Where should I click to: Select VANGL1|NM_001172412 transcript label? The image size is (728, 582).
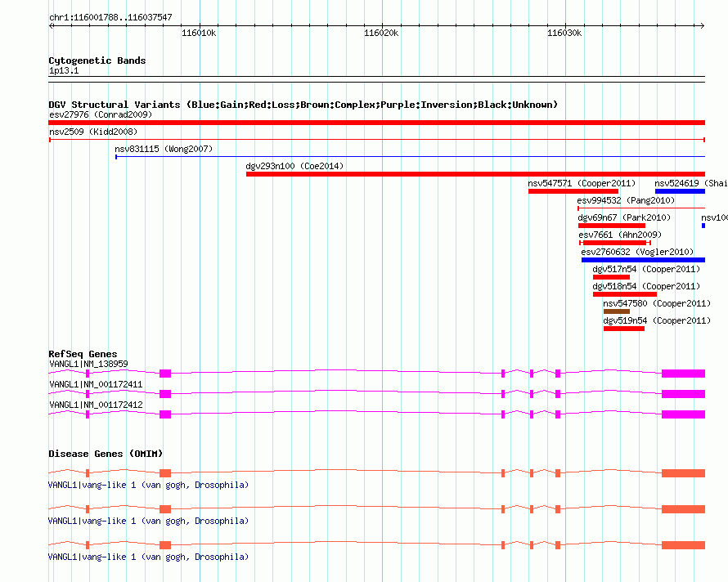pos(96,405)
